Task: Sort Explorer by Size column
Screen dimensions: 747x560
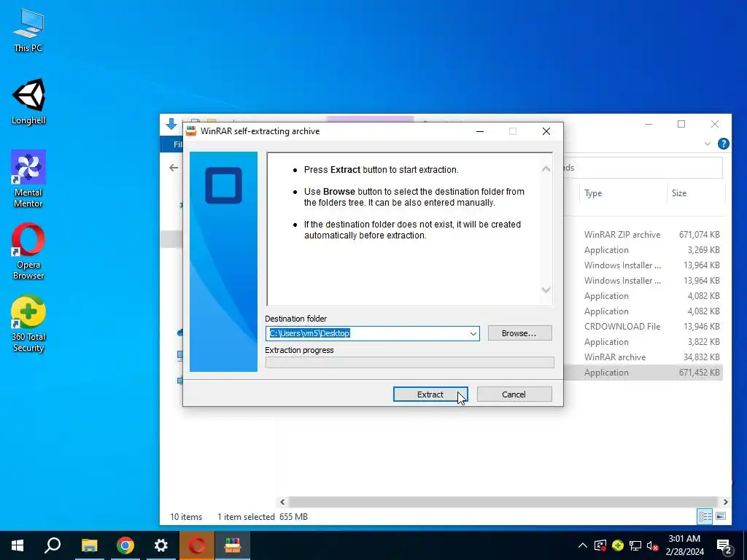Action: point(679,193)
